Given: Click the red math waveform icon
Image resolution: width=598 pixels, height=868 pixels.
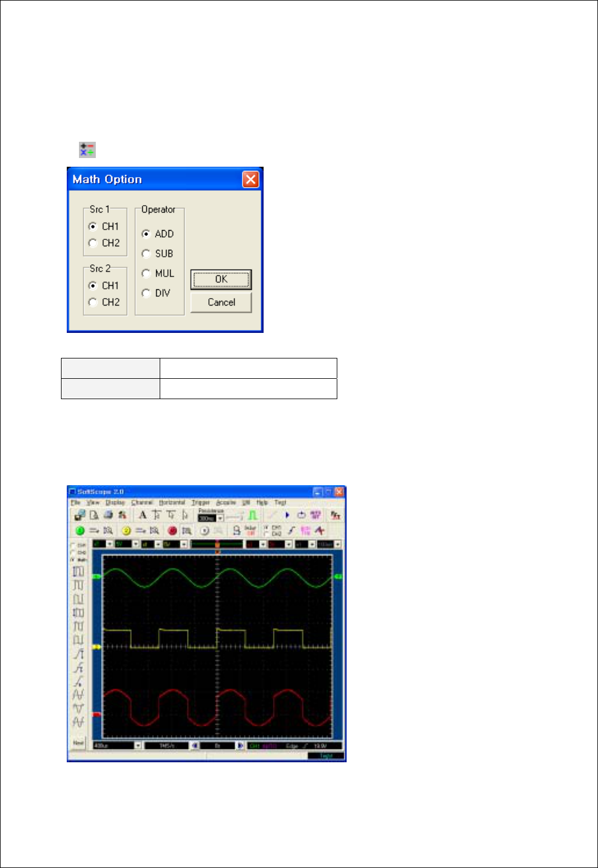Looking at the screenshot, I should tap(320, 530).
